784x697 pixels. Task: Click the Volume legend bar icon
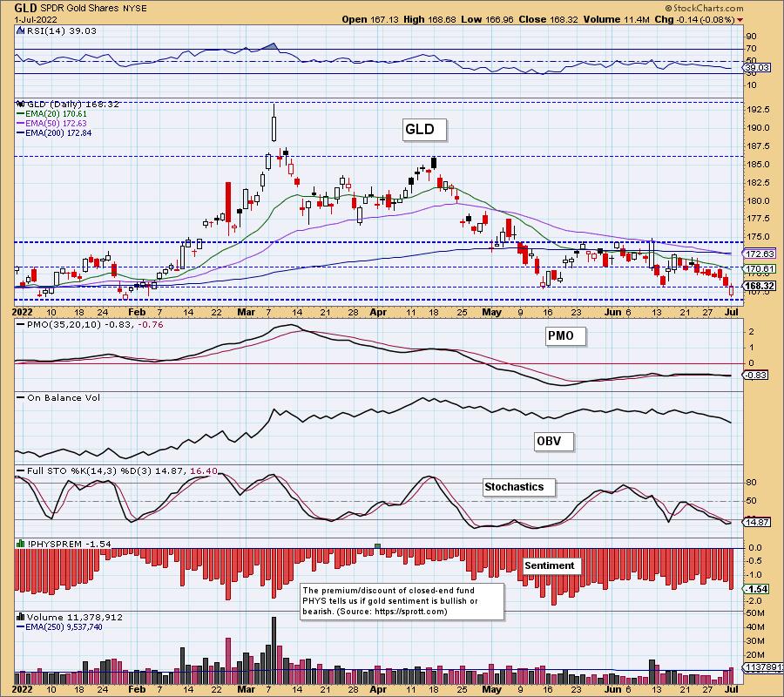pos(21,617)
